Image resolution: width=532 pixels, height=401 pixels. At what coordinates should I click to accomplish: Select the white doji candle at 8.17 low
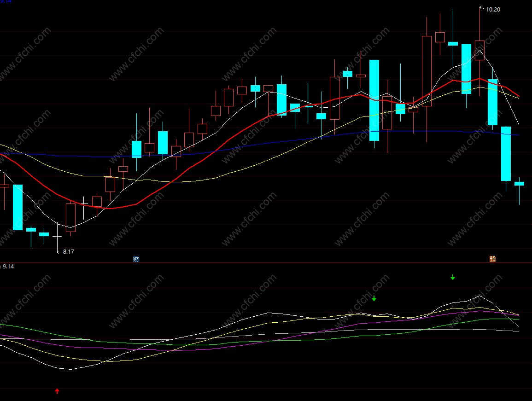click(x=57, y=237)
